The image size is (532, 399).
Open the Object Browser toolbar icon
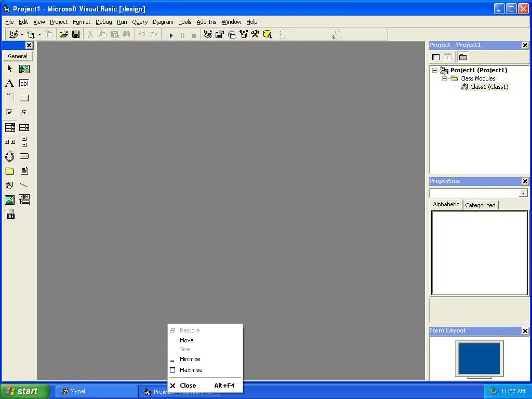(x=244, y=34)
